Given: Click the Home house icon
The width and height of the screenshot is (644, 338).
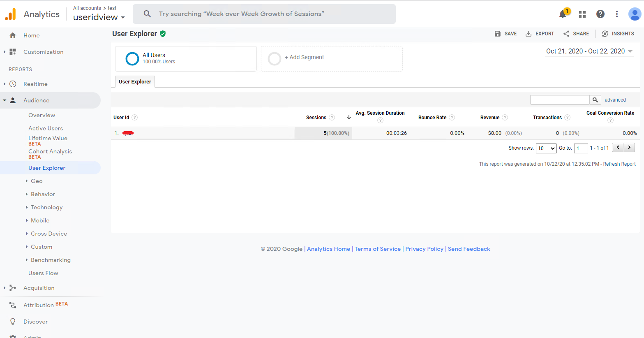Looking at the screenshot, I should [x=13, y=35].
